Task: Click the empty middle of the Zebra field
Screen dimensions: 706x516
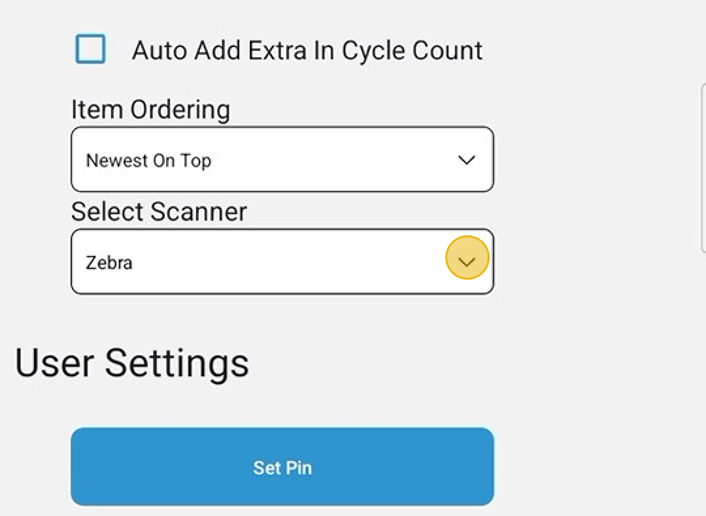Action: click(x=290, y=262)
